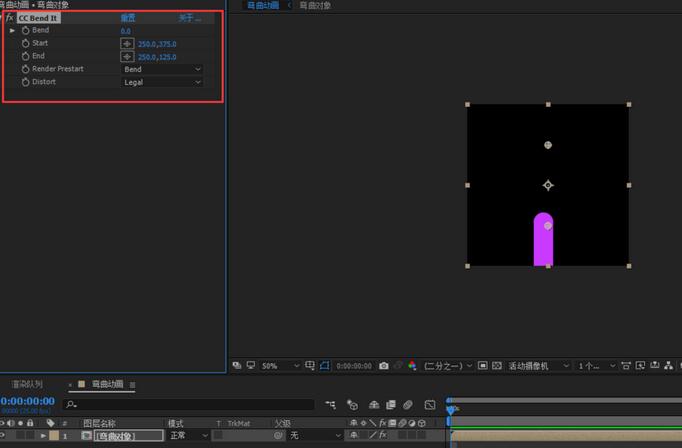Click the parent pick whip icon

pos(278,435)
